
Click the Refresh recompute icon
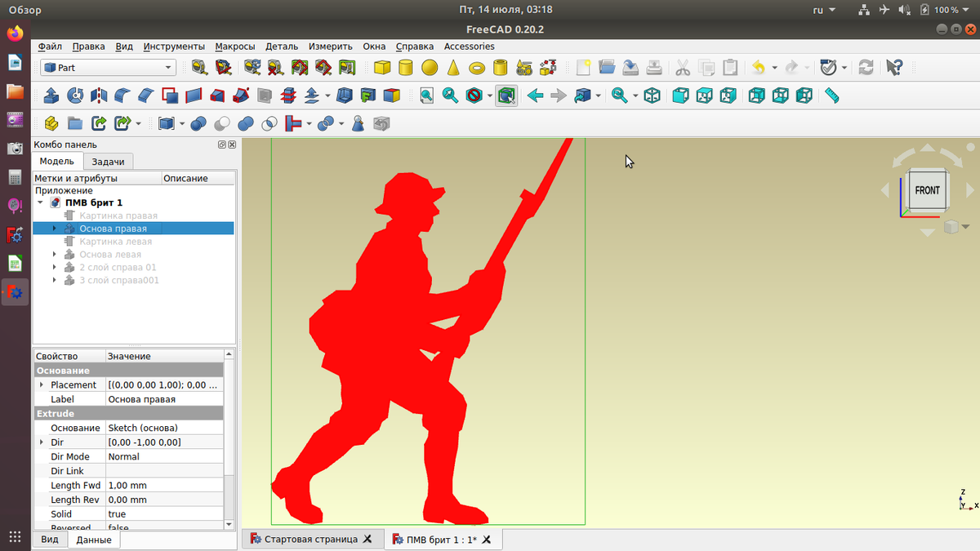click(866, 68)
